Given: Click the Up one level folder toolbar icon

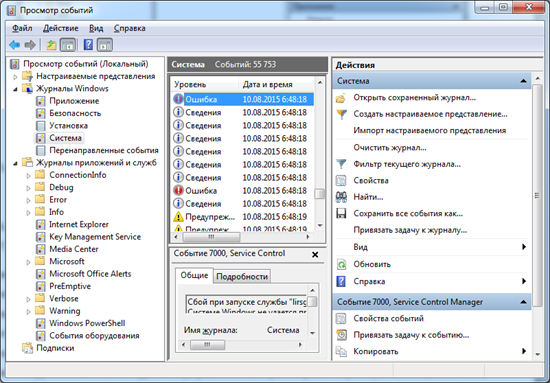Looking at the screenshot, I should [51, 45].
